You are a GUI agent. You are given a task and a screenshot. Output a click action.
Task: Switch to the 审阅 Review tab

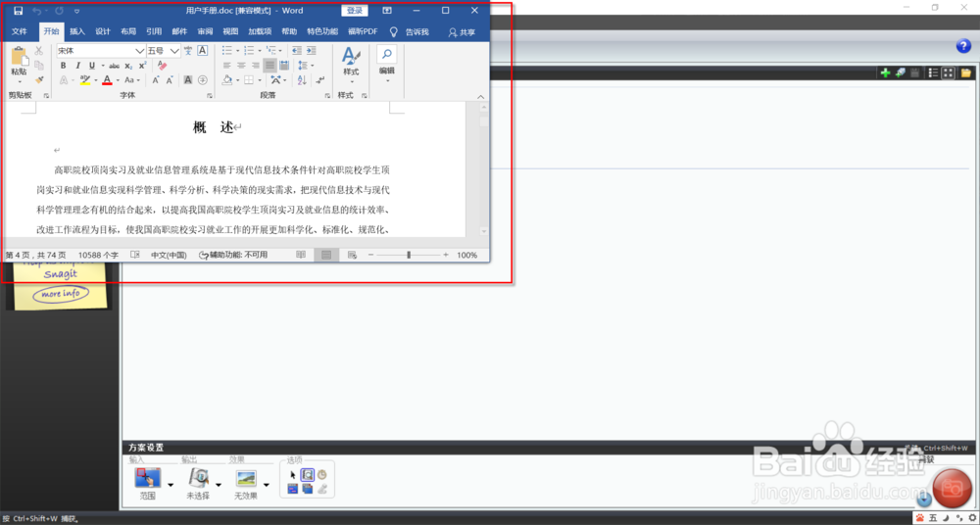(205, 32)
